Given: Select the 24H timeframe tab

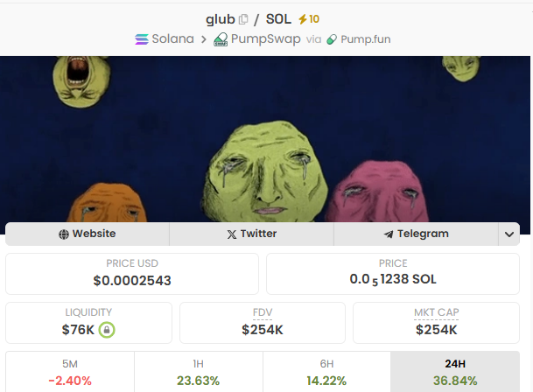Looking at the screenshot, I should tap(455, 372).
